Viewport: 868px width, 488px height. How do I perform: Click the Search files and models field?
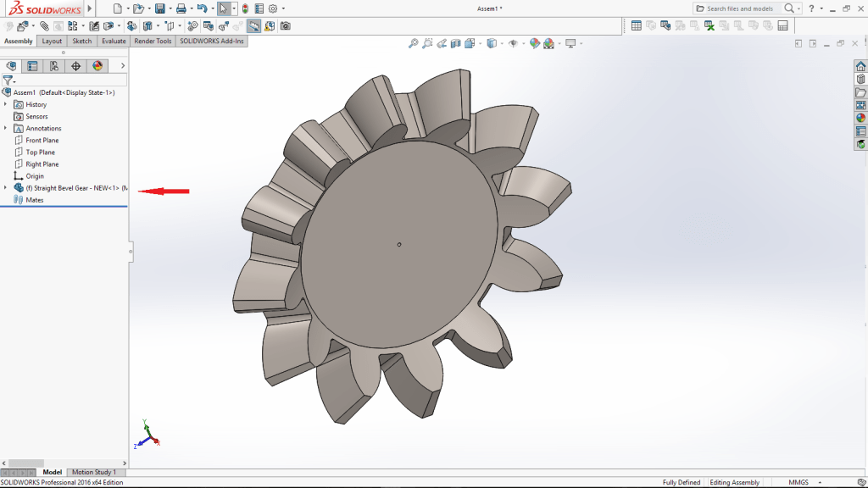coord(742,8)
